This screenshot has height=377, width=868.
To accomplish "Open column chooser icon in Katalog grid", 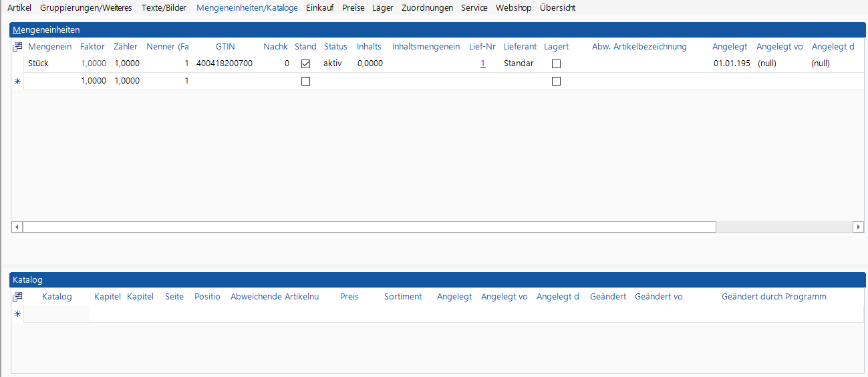I will (x=17, y=297).
